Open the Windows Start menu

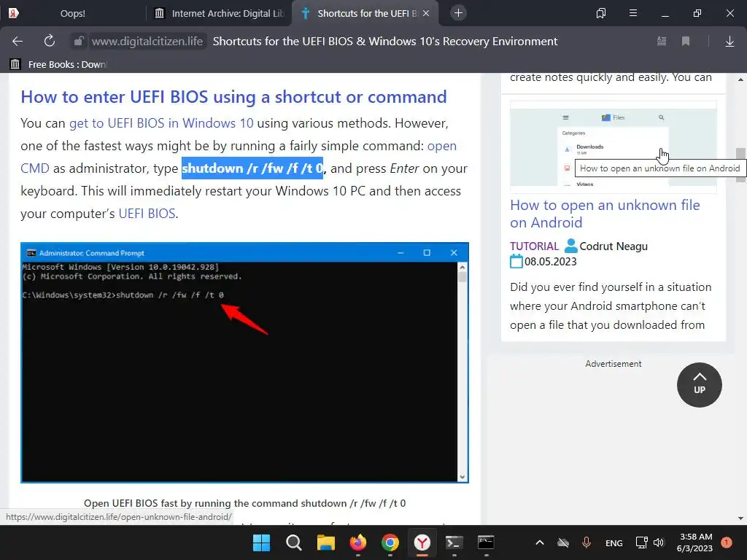261,542
